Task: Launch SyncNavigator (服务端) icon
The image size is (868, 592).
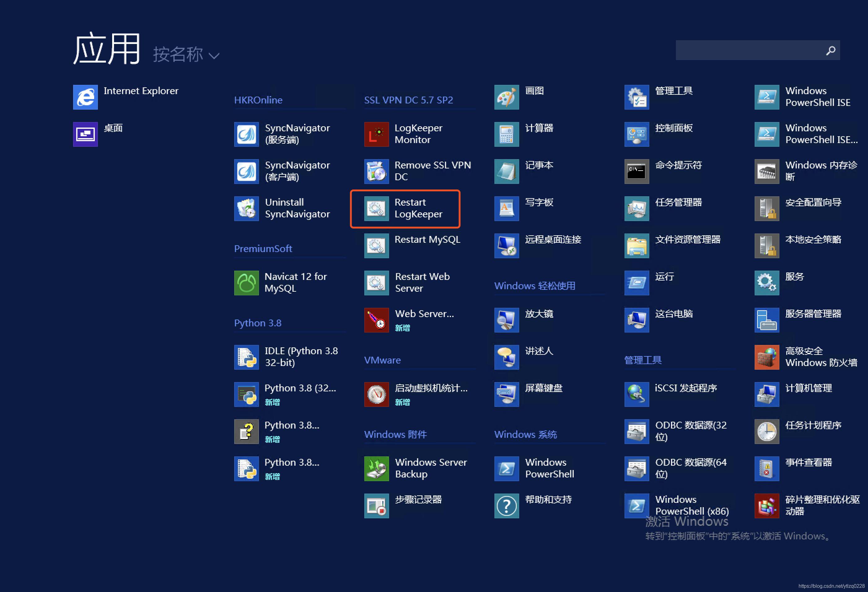Action: tap(247, 134)
